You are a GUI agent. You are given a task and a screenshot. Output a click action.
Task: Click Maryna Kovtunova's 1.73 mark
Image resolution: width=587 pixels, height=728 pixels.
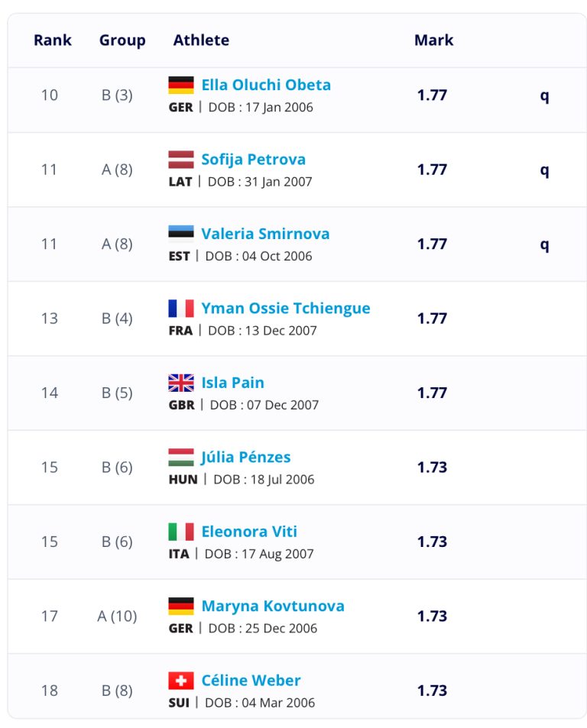[x=432, y=616]
